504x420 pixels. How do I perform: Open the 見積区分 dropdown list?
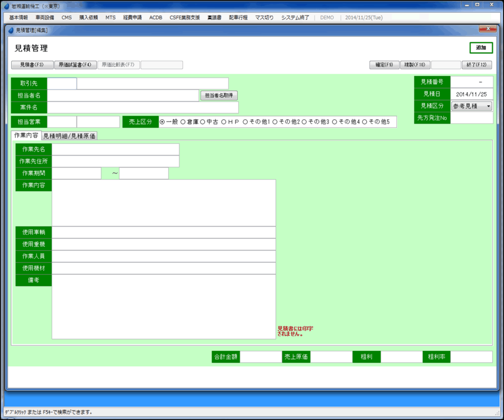click(472, 106)
